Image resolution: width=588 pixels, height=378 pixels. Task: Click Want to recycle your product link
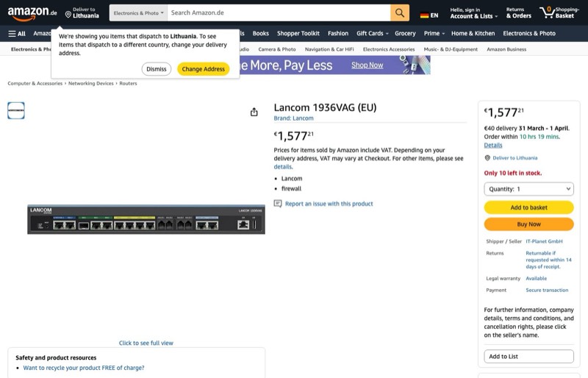pos(84,368)
